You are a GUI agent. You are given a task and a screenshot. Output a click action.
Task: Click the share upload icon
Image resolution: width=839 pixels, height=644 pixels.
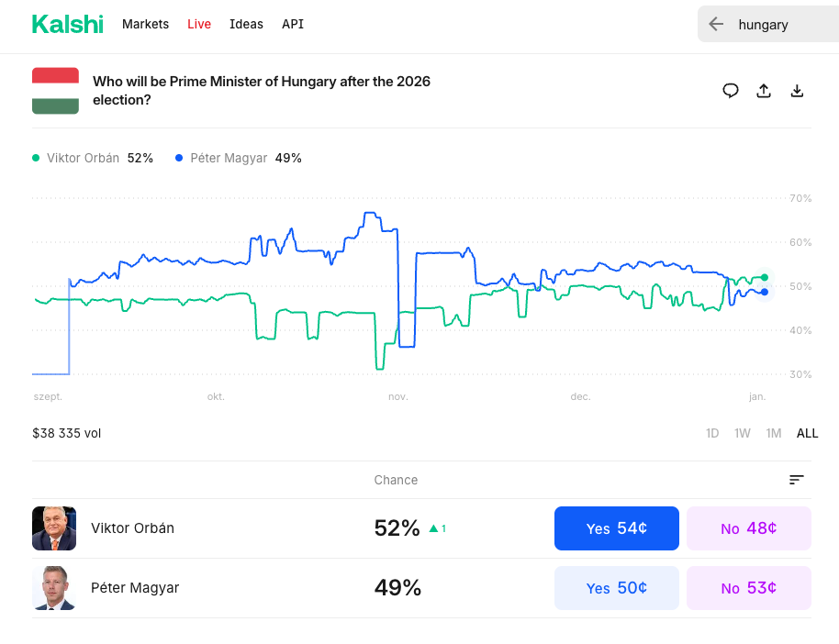pos(764,90)
